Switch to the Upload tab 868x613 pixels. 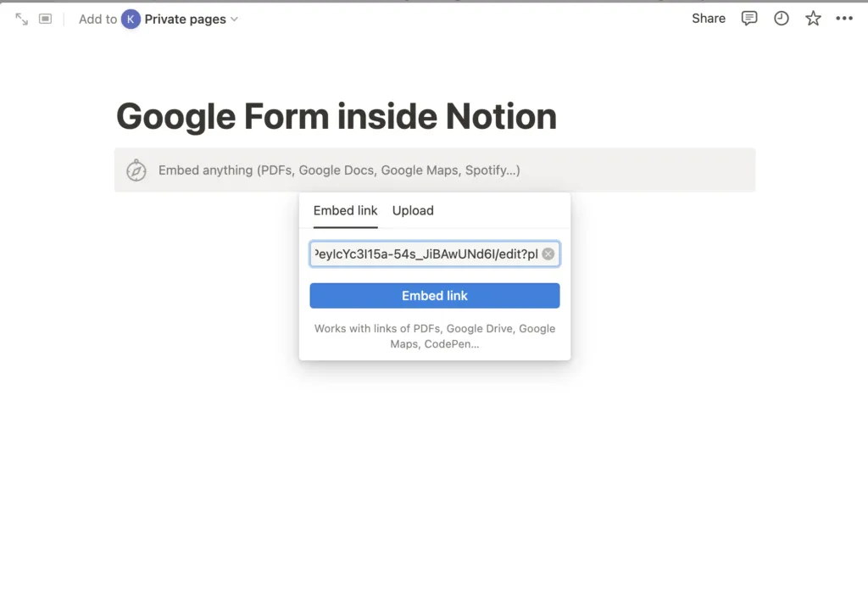(413, 211)
